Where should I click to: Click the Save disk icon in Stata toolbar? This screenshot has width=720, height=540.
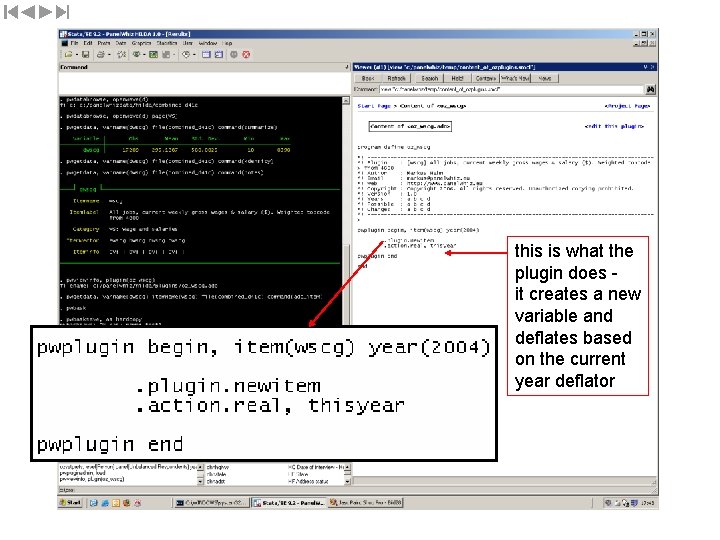(85, 55)
